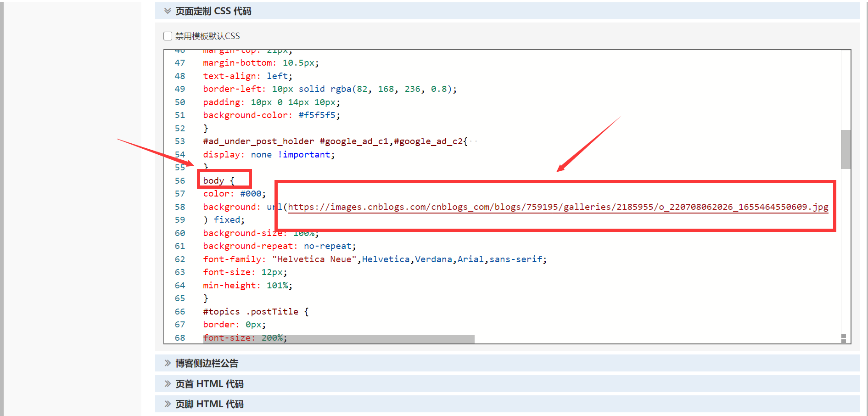The height and width of the screenshot is (416, 868).
Task: Place cursor on "min-height: 101%;" line
Action: coord(247,286)
